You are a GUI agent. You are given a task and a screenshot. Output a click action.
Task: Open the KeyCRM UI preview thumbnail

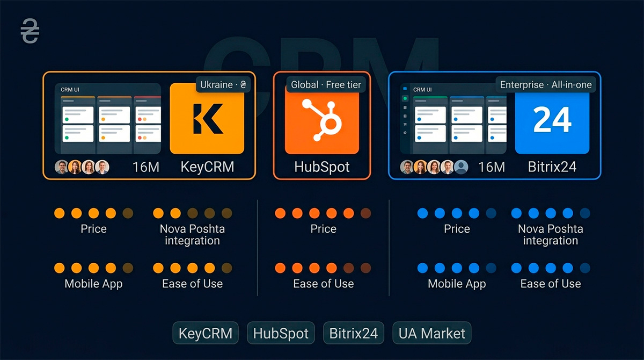[x=108, y=119]
